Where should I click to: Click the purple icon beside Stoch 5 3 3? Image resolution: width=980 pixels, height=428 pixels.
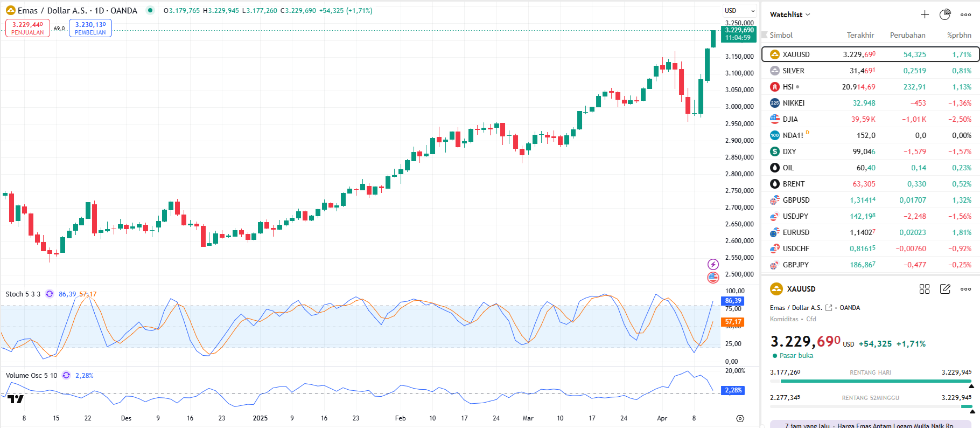50,294
